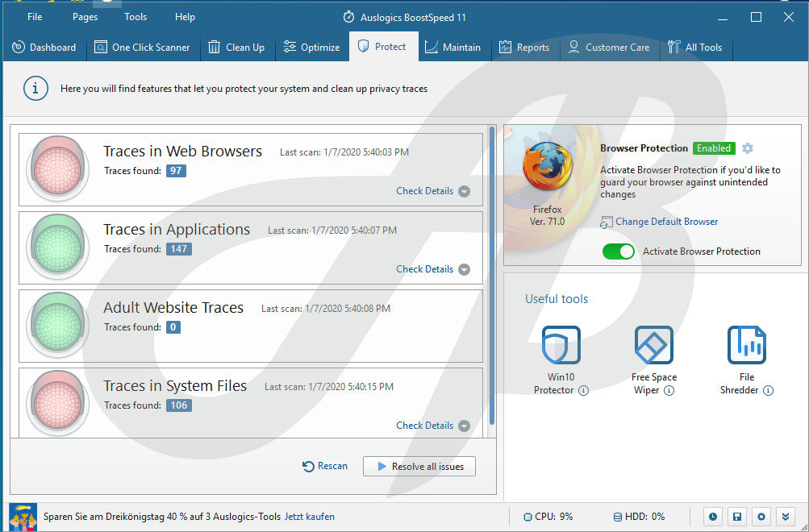809x532 pixels.
Task: Open the All Tools tab
Action: [x=695, y=47]
